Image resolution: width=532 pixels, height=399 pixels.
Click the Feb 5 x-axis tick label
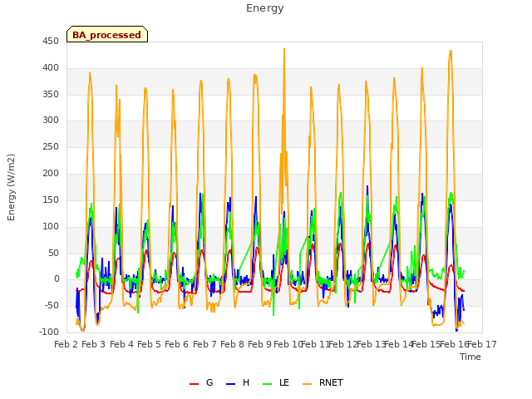coord(149,344)
